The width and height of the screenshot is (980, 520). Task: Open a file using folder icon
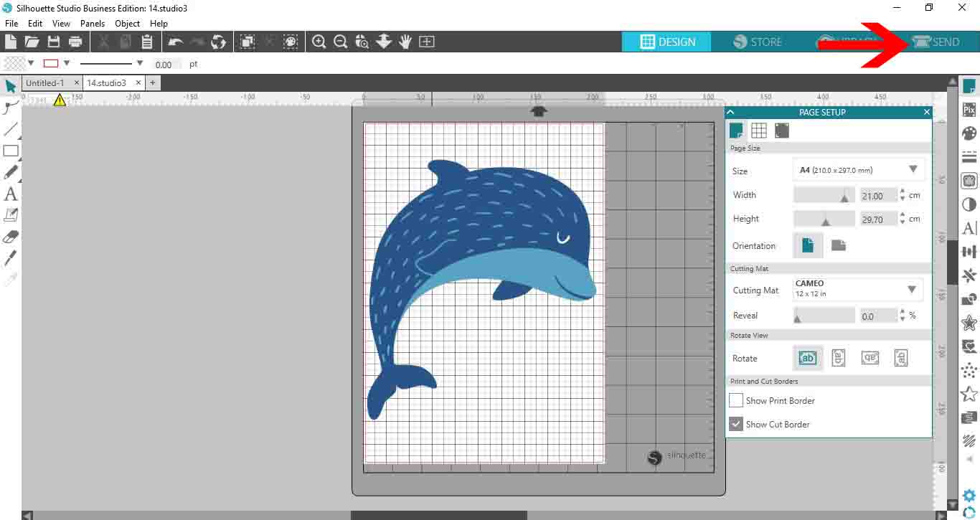(x=32, y=42)
